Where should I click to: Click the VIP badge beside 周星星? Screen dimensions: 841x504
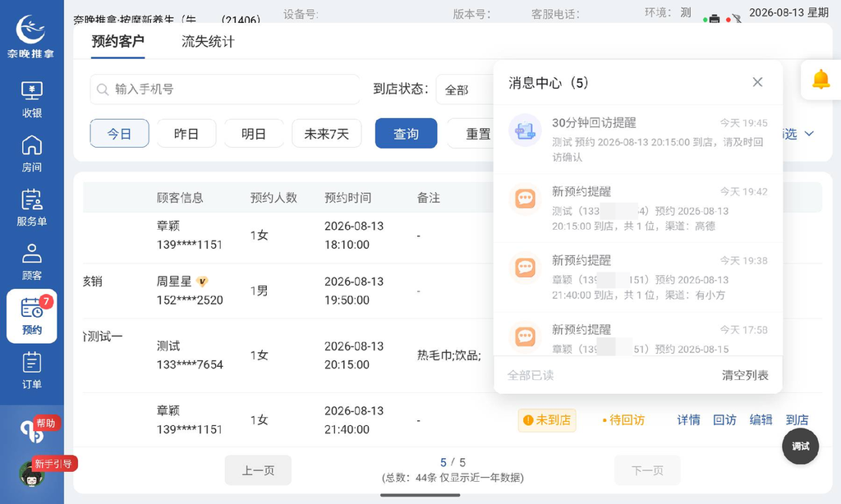(x=202, y=281)
